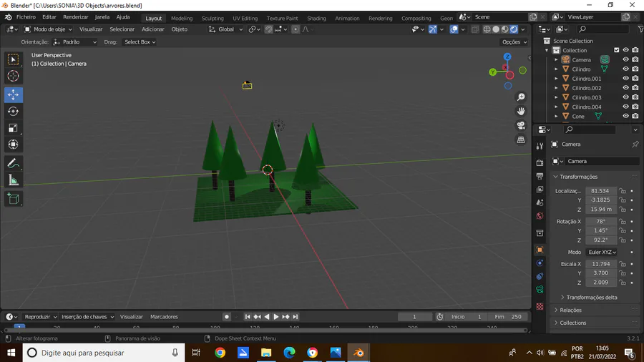The image size is (644, 362).
Task: Hide Cilindro in viewport
Action: coord(625,69)
